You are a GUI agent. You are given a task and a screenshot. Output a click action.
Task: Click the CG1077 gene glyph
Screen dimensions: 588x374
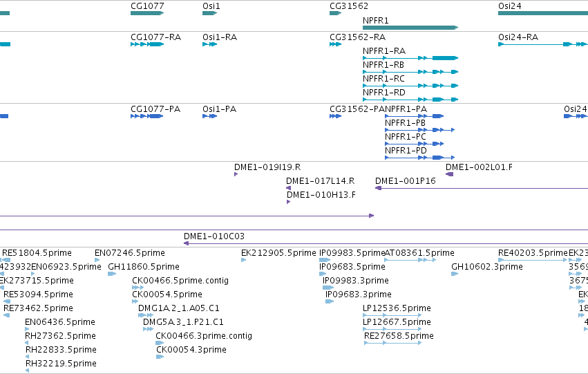click(x=147, y=13)
